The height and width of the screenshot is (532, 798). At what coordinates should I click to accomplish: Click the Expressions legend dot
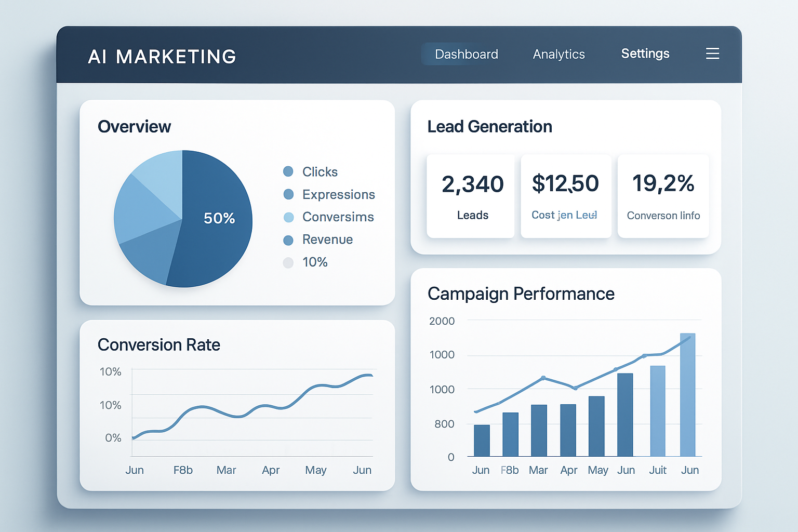tap(288, 194)
